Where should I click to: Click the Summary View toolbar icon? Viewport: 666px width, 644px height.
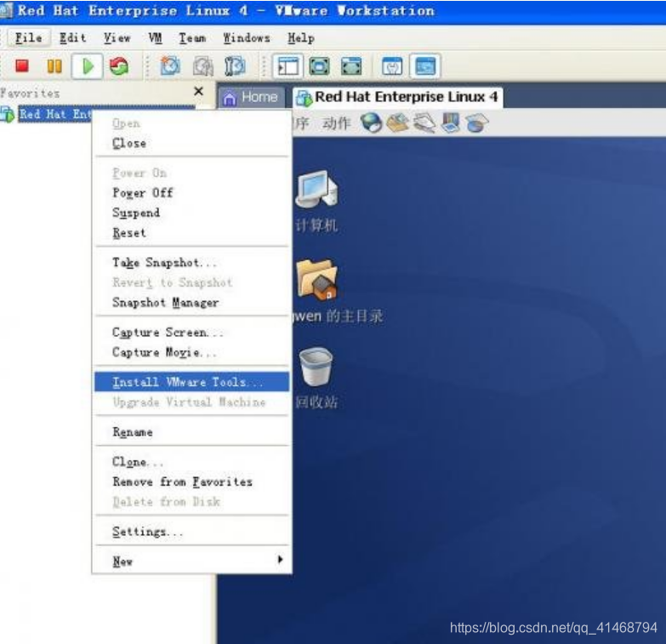tap(391, 66)
